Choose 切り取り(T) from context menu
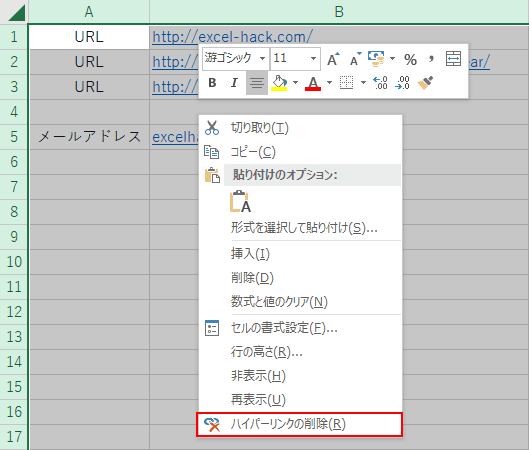This screenshot has width=529, height=450. coord(300,128)
